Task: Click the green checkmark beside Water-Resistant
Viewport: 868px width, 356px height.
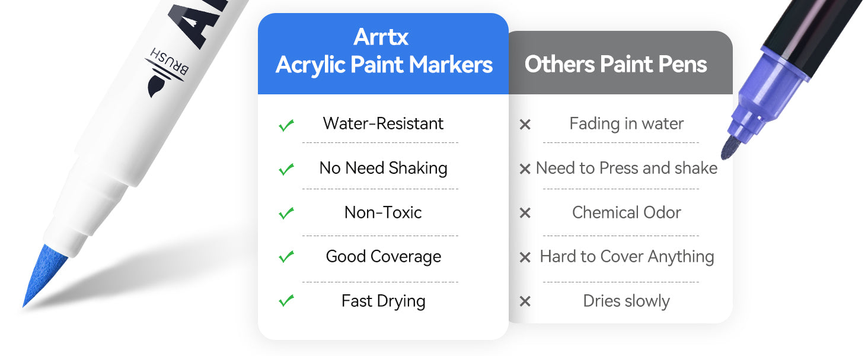Action: click(x=286, y=125)
